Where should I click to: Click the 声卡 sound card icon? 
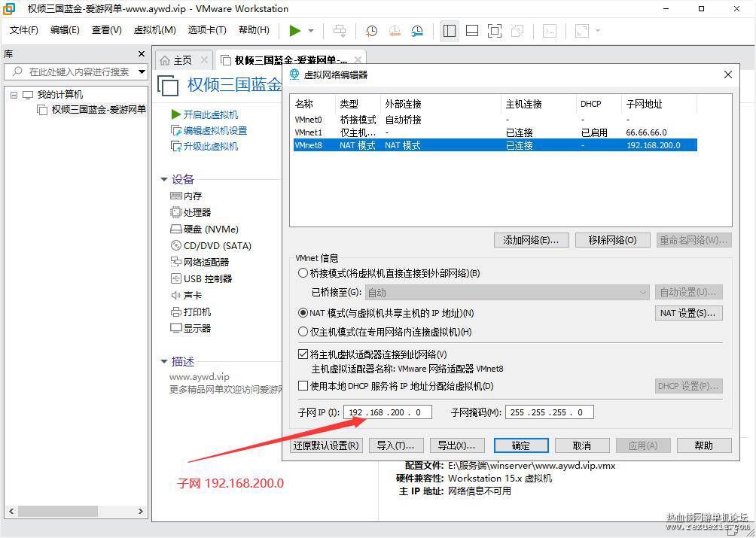point(175,295)
